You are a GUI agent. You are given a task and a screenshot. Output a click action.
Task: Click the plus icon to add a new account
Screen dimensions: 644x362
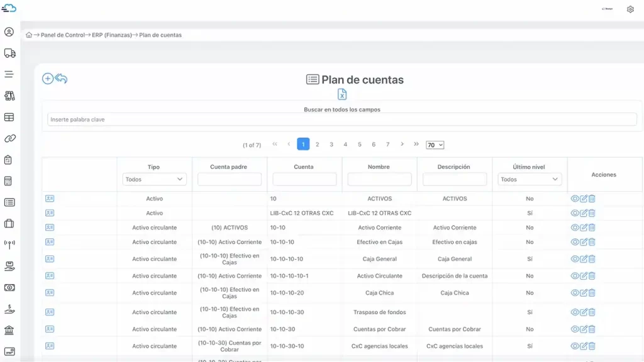[x=48, y=79]
